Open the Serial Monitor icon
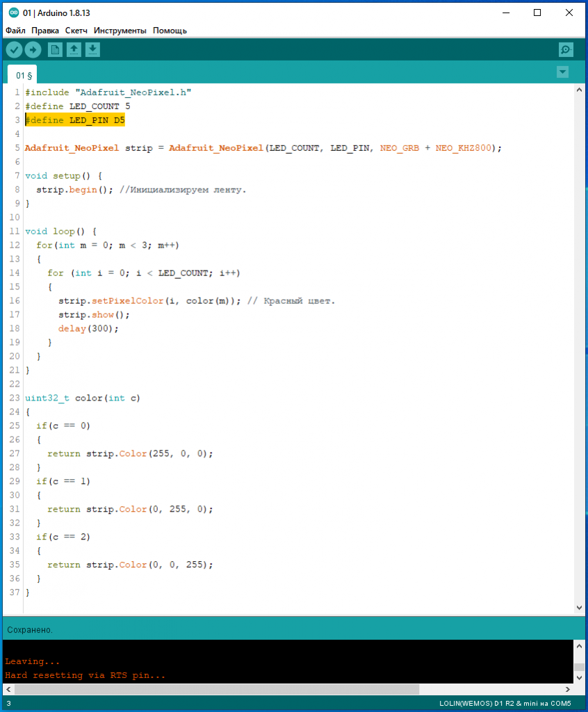Image resolution: width=588 pixels, height=712 pixels. click(x=566, y=49)
